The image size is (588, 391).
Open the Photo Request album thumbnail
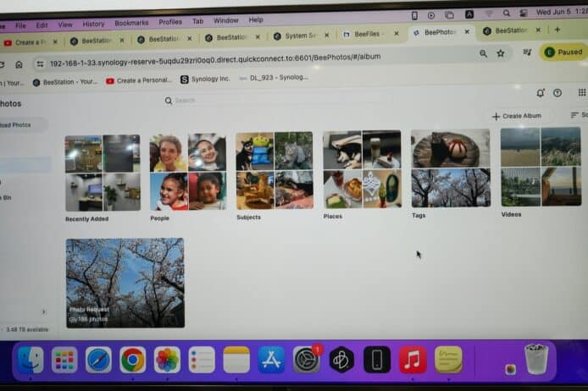(x=125, y=283)
